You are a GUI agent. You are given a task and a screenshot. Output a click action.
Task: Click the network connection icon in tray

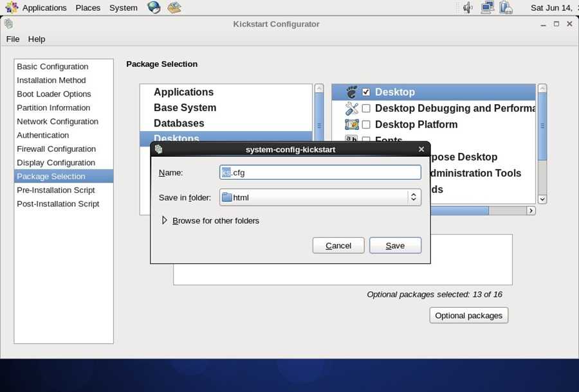coord(488,7)
